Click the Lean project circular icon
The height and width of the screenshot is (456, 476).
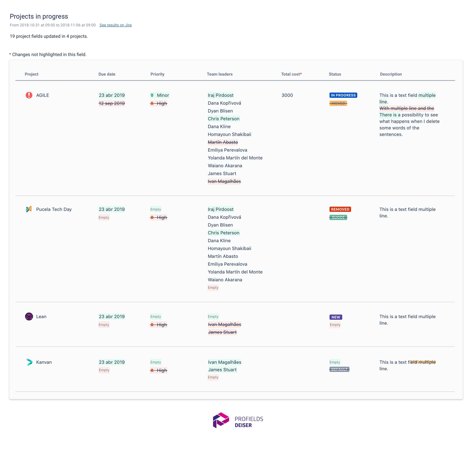(29, 316)
